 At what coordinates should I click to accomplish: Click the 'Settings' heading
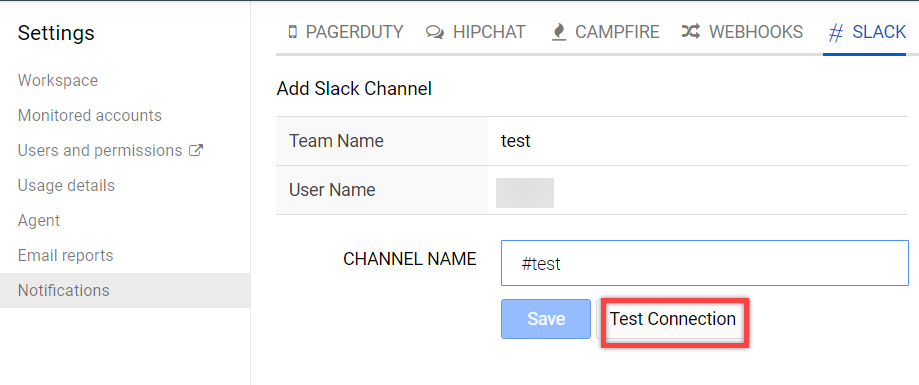[56, 33]
